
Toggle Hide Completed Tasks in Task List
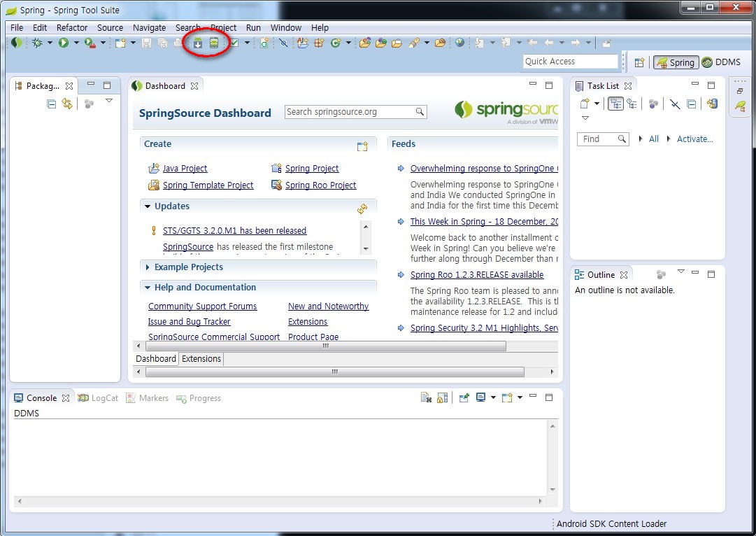pyautogui.click(x=674, y=104)
